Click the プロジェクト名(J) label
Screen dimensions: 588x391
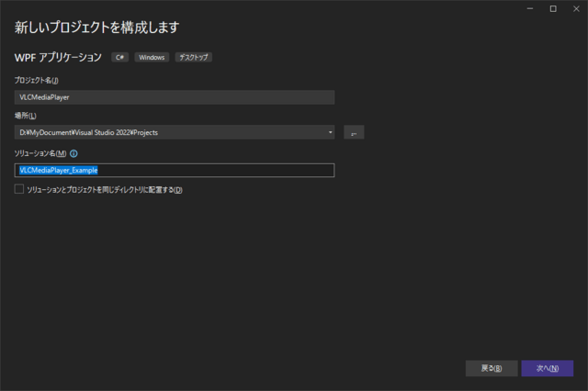coord(37,80)
